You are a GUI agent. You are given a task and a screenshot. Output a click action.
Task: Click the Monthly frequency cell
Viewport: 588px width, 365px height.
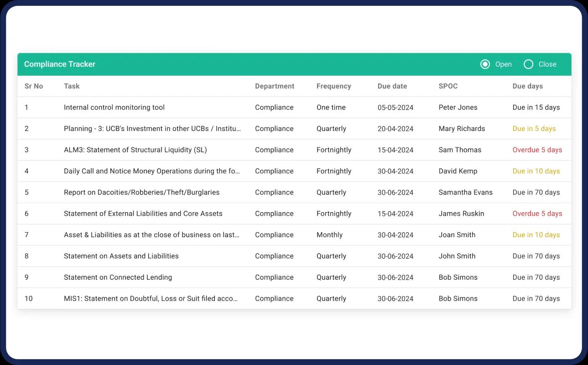(329, 235)
